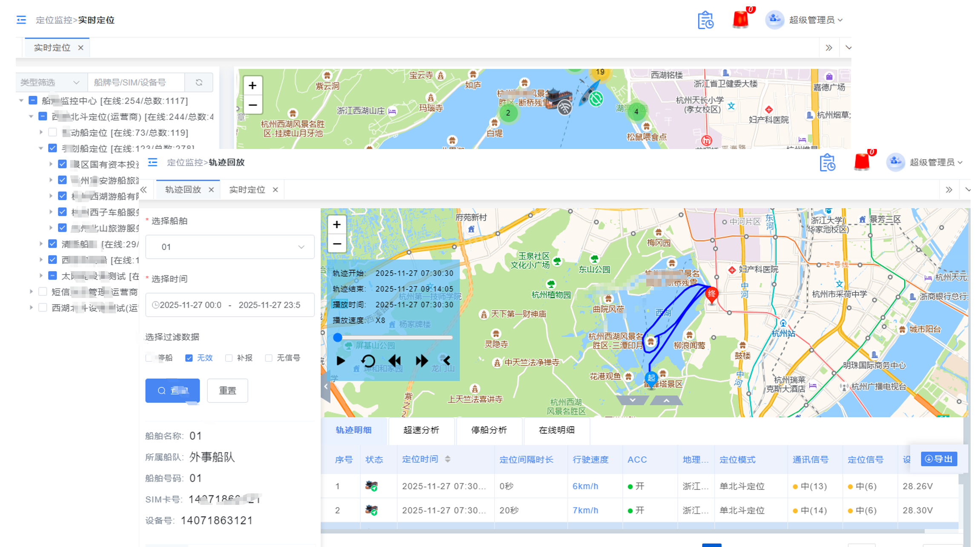This screenshot has height=547, width=980.
Task: Open the alarm icon in the track playback header
Action: coord(862,162)
